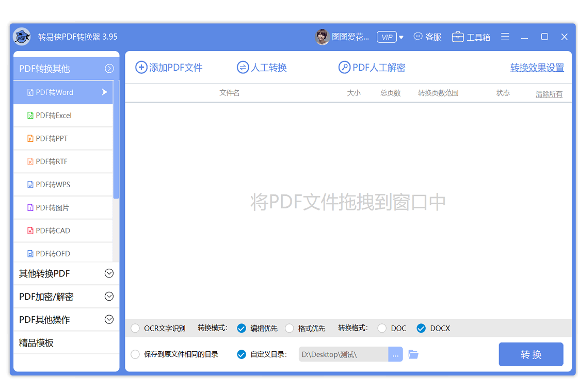Screen dimensions: 578x392
Task: Click the sidebar list scrollbar
Action: click(116, 140)
